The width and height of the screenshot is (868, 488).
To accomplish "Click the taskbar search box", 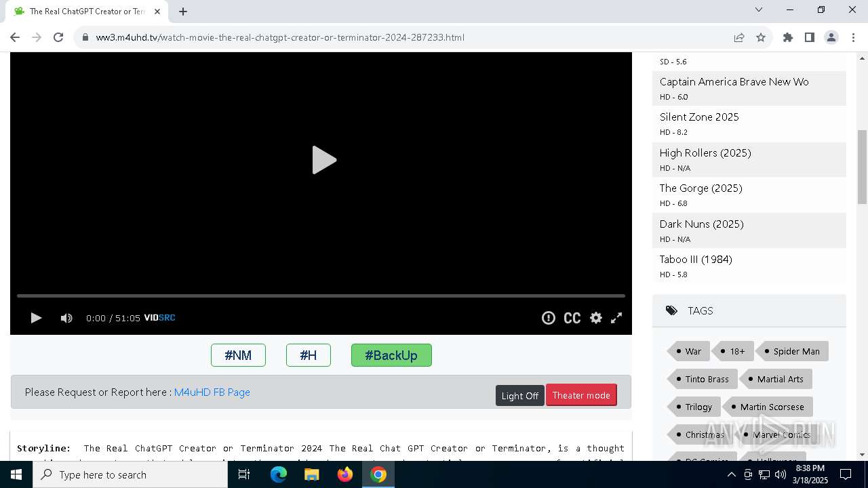I will click(130, 474).
